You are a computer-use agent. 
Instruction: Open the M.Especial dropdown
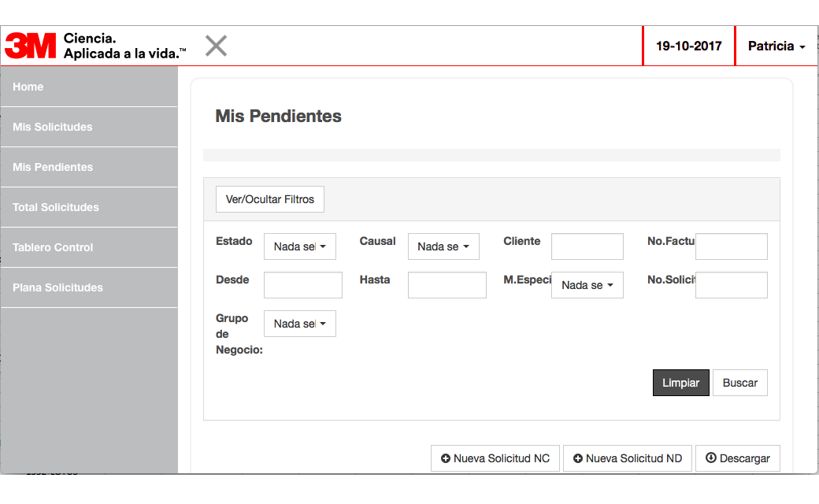click(x=587, y=285)
